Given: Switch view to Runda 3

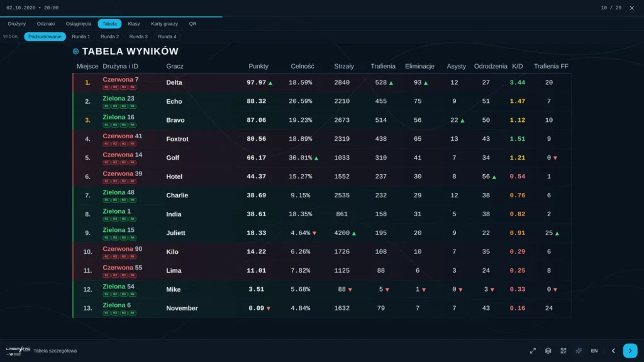Looking at the screenshot, I should (138, 36).
